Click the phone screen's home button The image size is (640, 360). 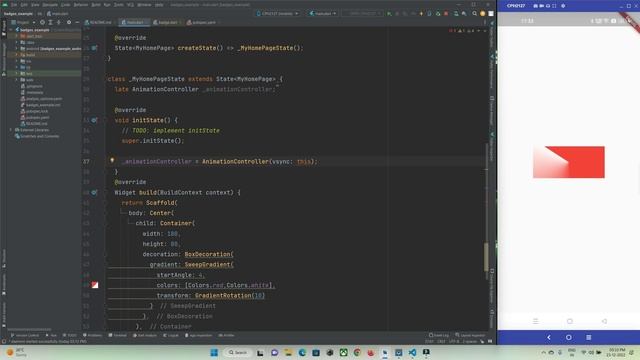point(569,321)
